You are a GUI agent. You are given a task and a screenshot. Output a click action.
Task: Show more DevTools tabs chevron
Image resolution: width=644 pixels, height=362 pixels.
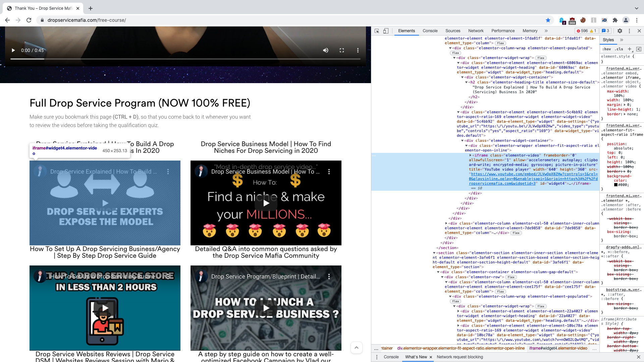coord(546,31)
